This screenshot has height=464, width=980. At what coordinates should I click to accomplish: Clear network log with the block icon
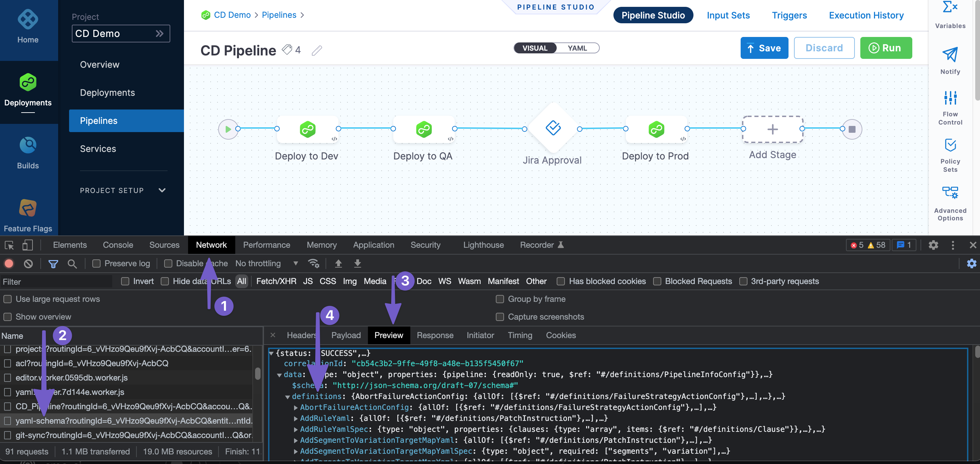[x=28, y=263]
